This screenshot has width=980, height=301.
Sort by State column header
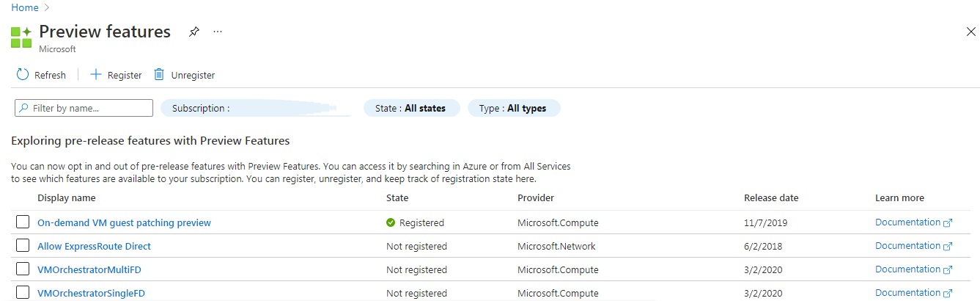(397, 198)
